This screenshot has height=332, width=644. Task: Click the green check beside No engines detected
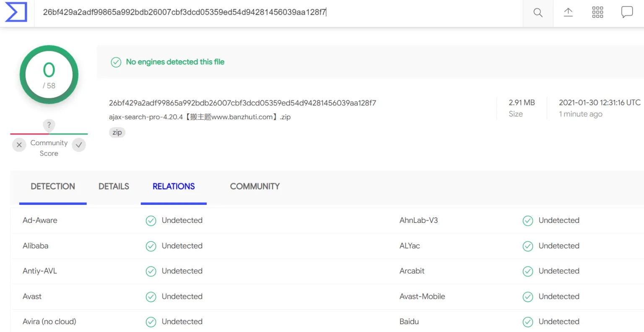click(x=116, y=62)
